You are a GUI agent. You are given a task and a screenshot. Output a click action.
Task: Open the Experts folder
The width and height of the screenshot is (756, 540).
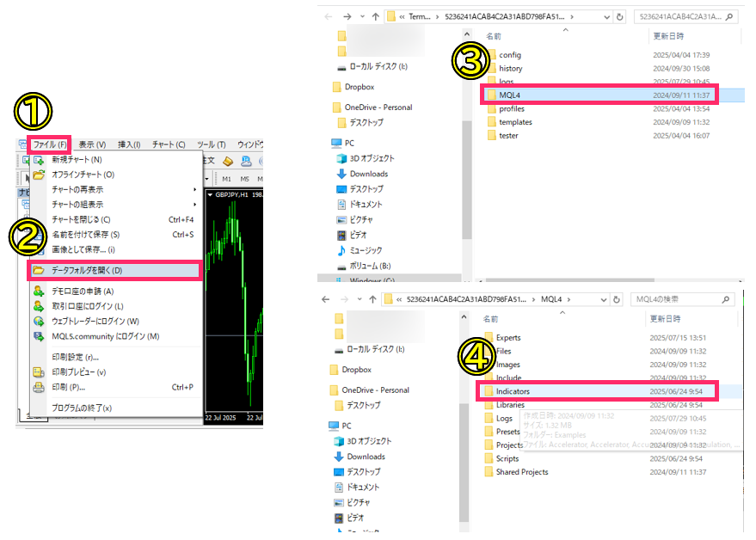(x=508, y=338)
